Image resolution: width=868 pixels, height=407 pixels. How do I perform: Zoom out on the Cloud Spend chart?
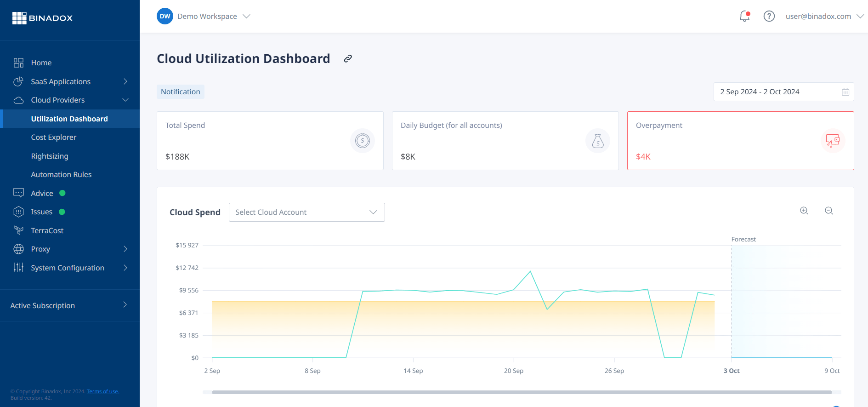point(829,211)
